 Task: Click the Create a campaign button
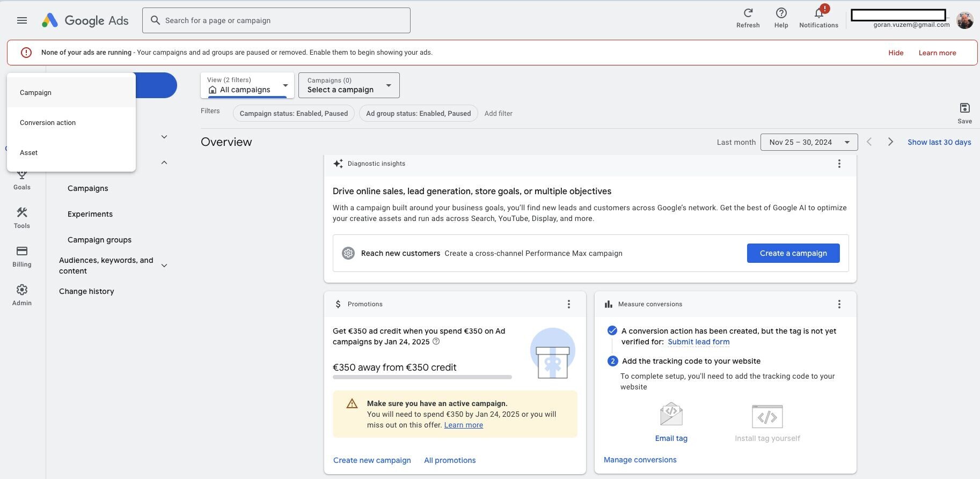click(793, 253)
